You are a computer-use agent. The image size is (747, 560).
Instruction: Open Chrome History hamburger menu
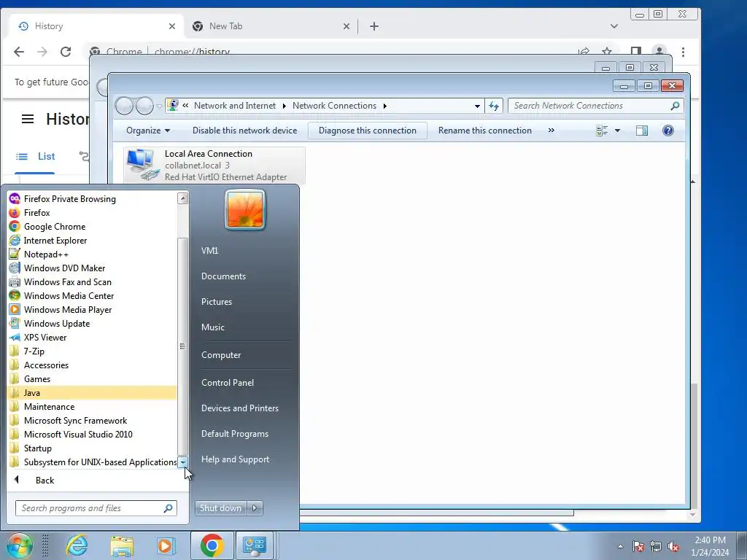point(28,119)
